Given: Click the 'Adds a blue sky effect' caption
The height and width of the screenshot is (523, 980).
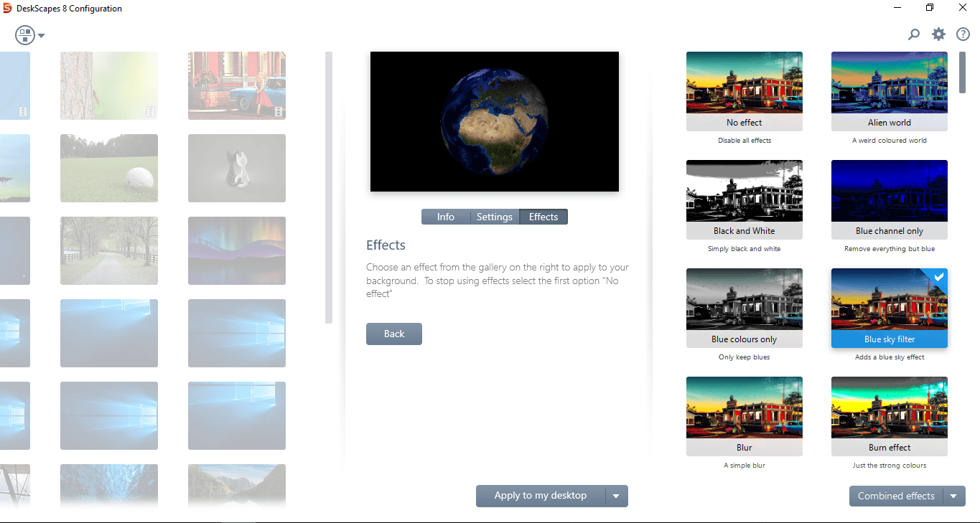Looking at the screenshot, I should 890,357.
